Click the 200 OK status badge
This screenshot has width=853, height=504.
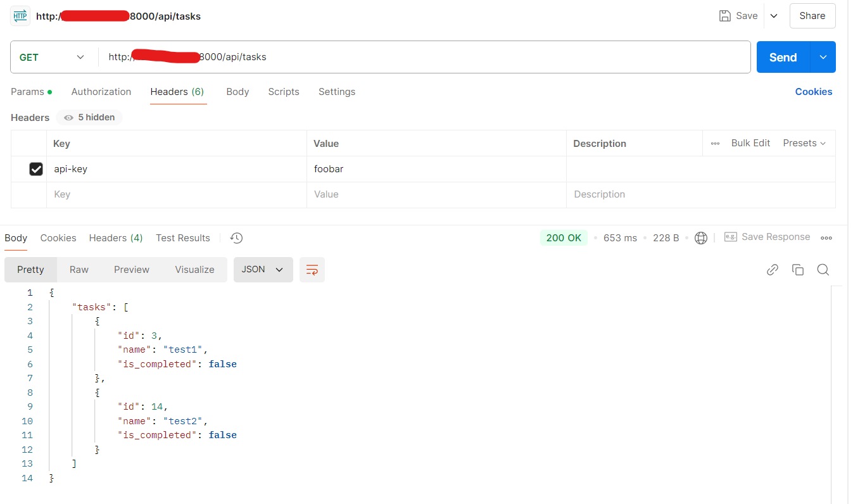coord(564,238)
